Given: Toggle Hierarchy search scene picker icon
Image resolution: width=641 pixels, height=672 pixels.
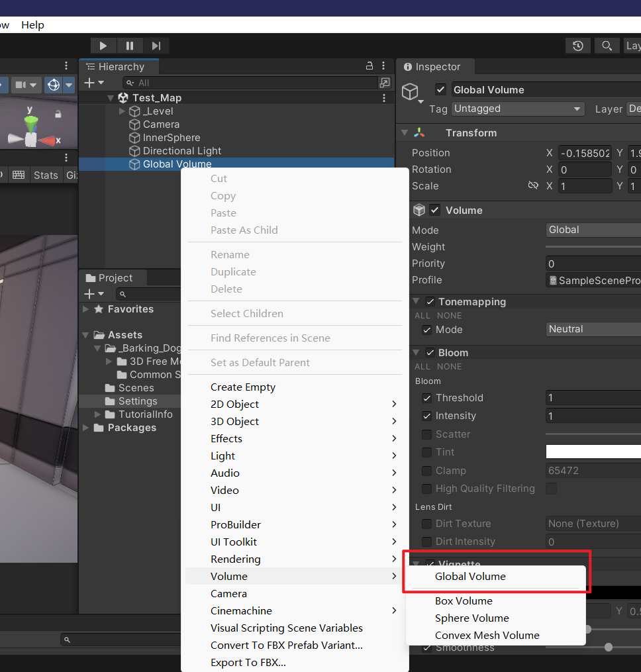Looking at the screenshot, I should coord(385,83).
